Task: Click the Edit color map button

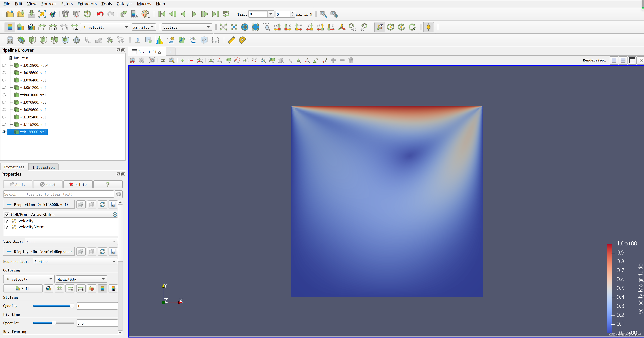Action: (x=23, y=289)
